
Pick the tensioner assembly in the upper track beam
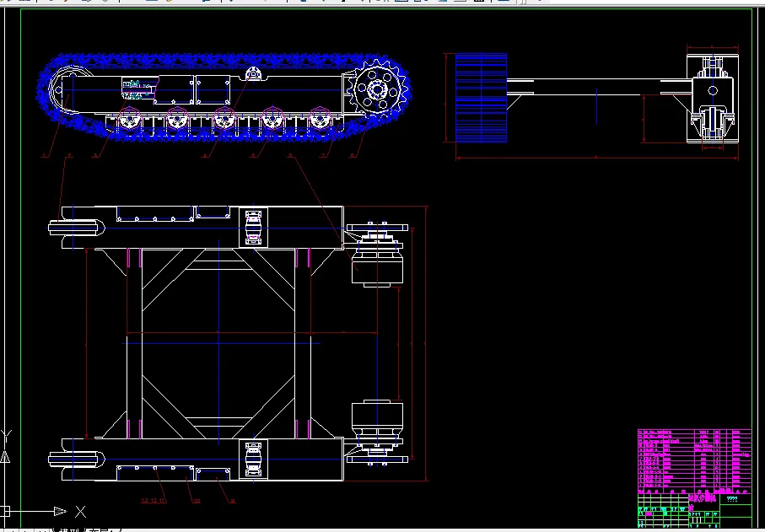pos(253,228)
